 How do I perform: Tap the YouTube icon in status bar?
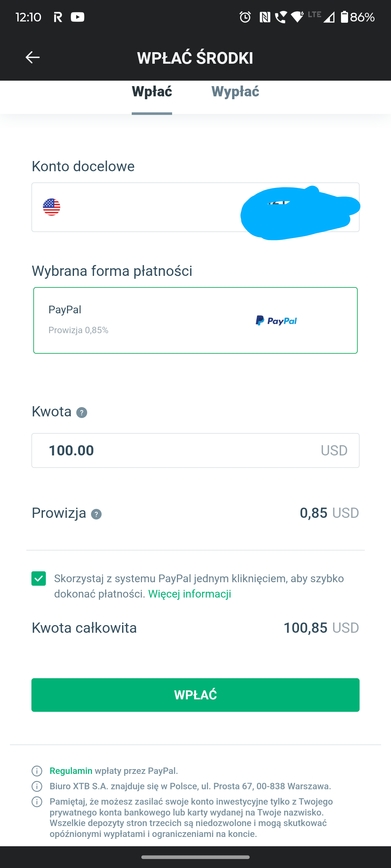click(x=78, y=17)
